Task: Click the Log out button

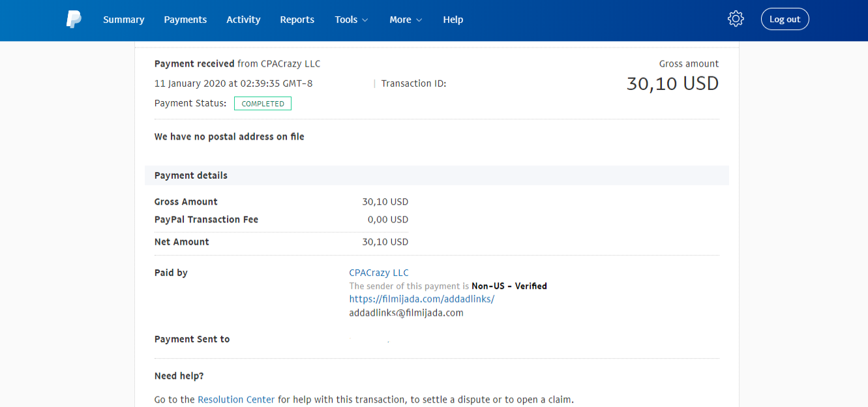Action: [785, 19]
